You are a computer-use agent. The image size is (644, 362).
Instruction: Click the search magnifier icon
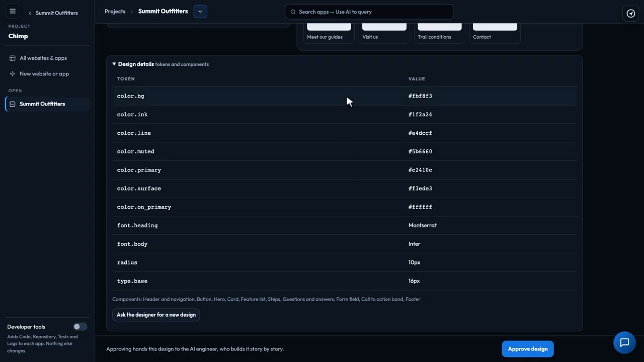coord(293,12)
